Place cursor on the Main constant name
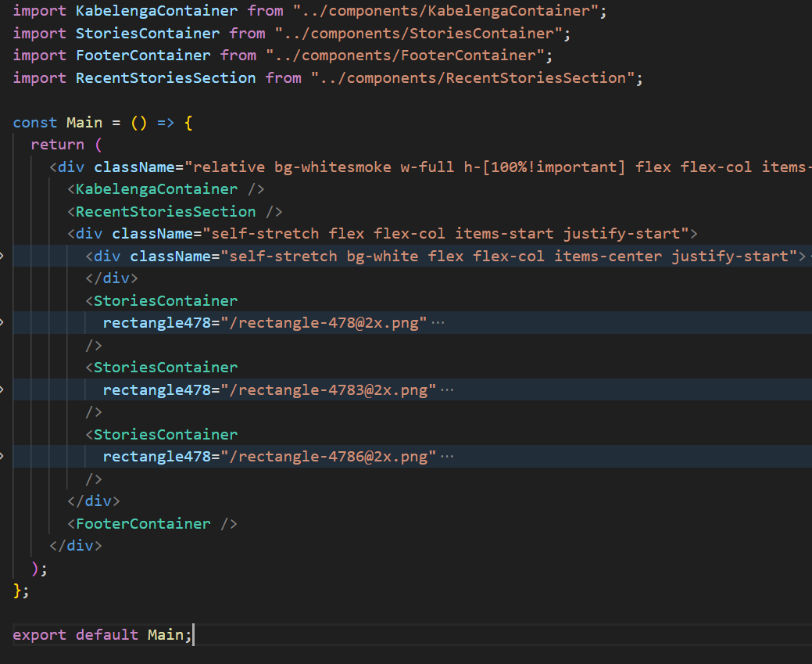812x664 pixels. (x=84, y=122)
